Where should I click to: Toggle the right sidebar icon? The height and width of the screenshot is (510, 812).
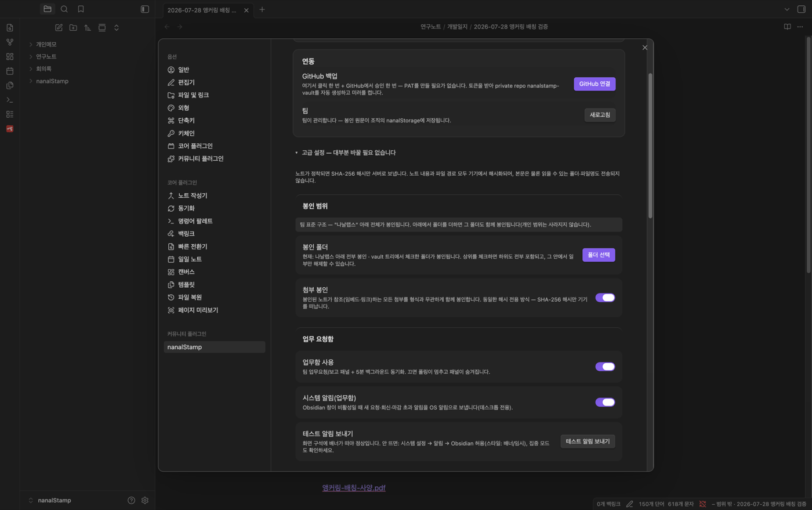point(802,9)
